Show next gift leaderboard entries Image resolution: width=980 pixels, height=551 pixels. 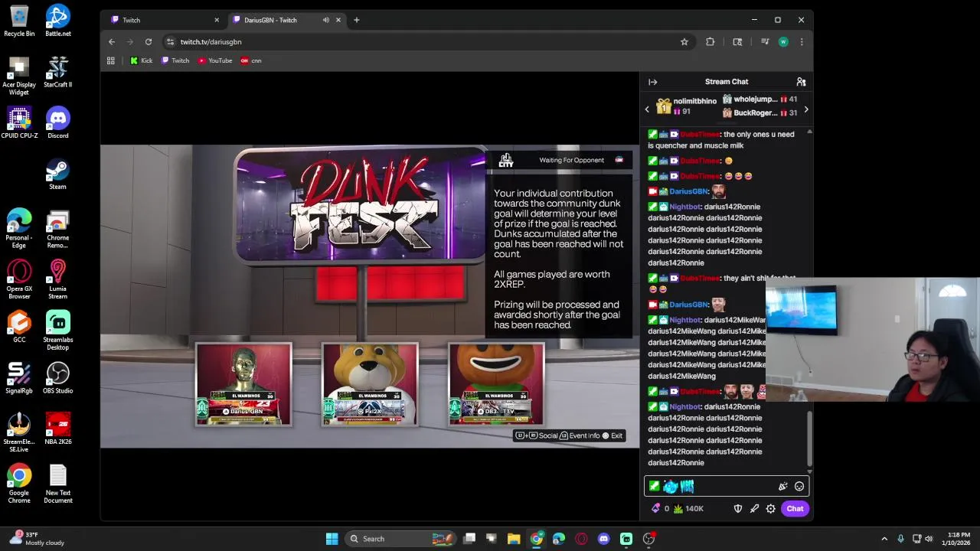[x=805, y=109]
